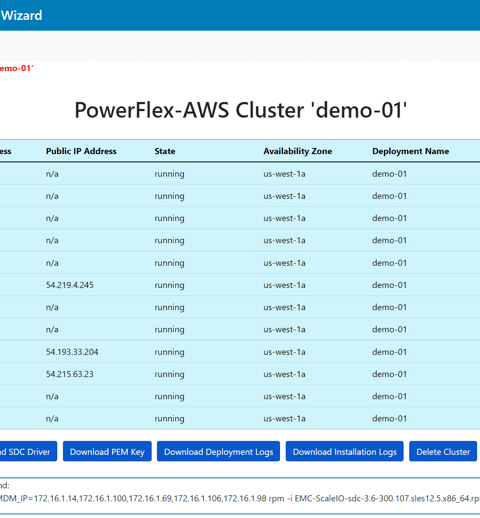The width and height of the screenshot is (480, 518).
Task: Click us-west-1a in 54.193.33.204 row
Action: coord(284,352)
